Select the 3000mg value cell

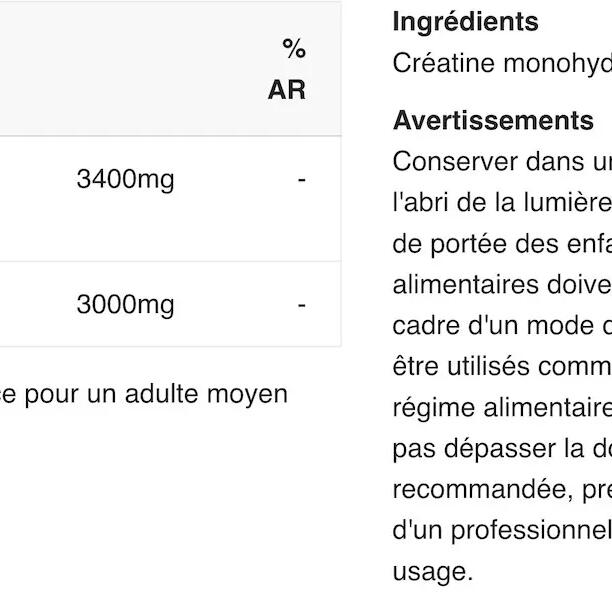(x=125, y=304)
